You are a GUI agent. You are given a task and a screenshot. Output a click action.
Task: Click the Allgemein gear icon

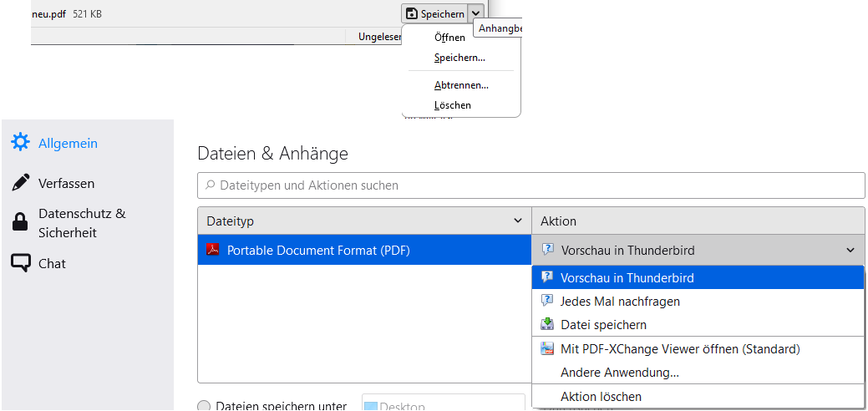[20, 142]
